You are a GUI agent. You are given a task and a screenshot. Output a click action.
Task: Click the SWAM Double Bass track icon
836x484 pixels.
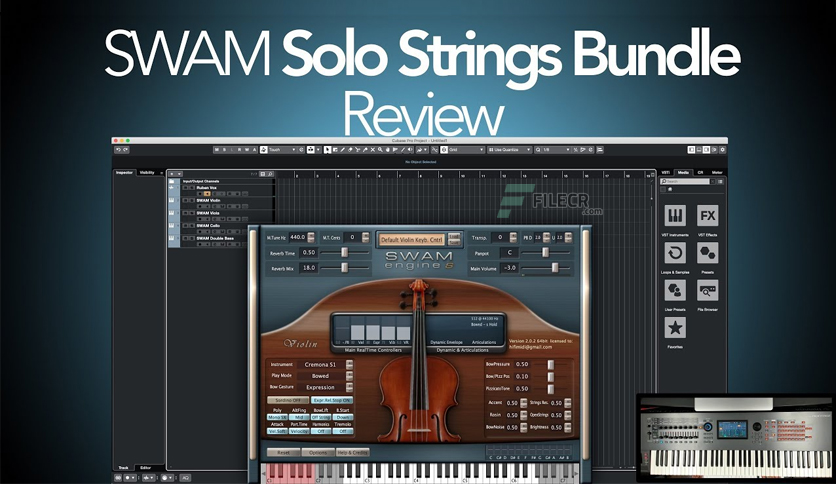(x=172, y=238)
